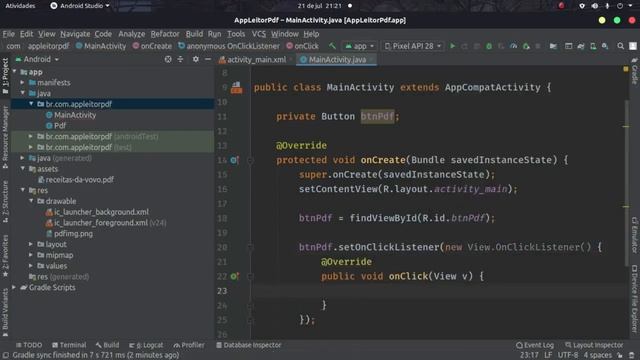Screen dimensions: 640x360
Task: Toggle the Emulator right side panel
Action: [x=635, y=235]
